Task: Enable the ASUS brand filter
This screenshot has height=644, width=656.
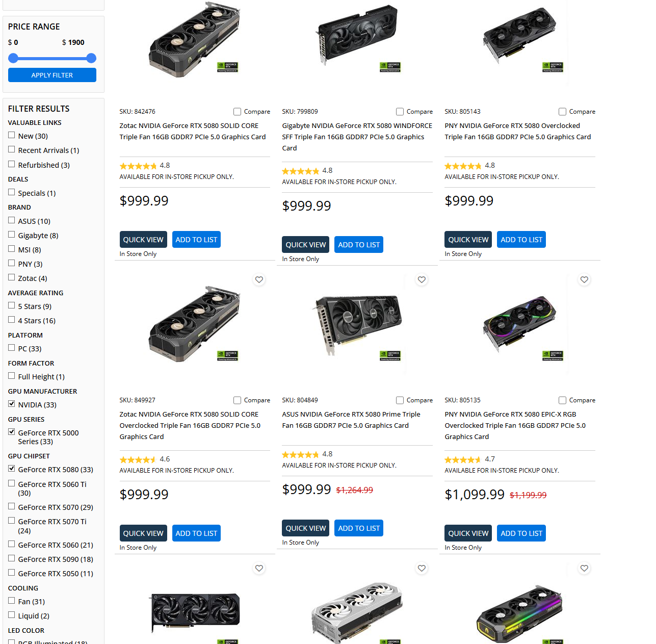Action: (x=12, y=220)
